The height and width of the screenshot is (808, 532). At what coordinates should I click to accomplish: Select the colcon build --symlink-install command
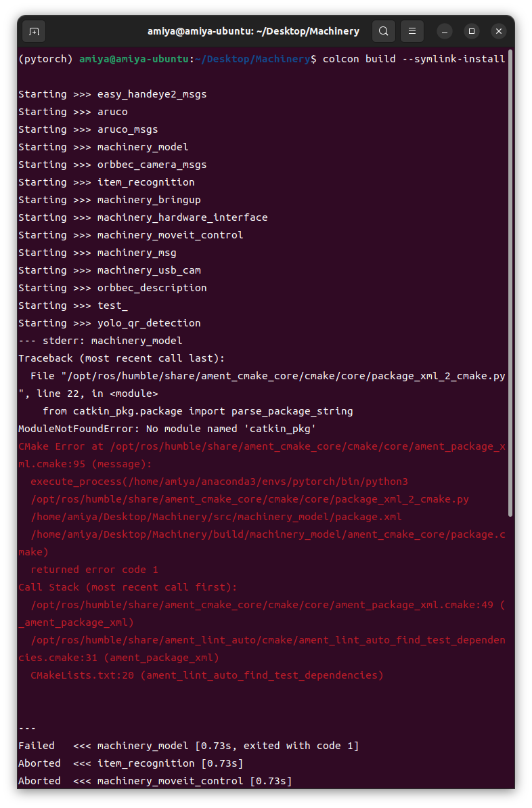point(416,59)
